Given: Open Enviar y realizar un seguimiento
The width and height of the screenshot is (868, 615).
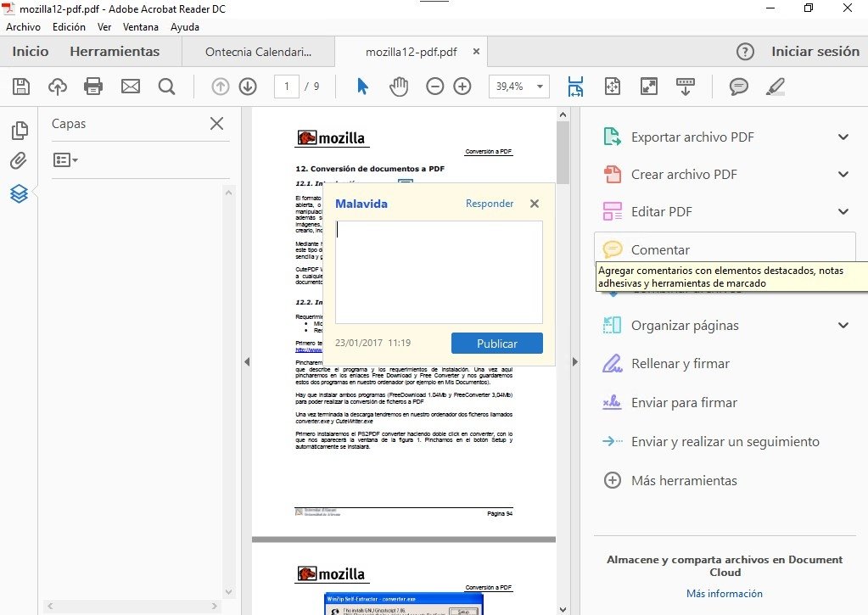Looking at the screenshot, I should (x=725, y=441).
